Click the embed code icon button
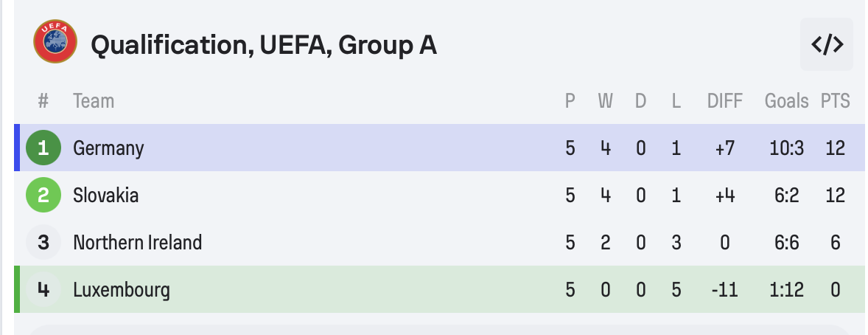 click(x=827, y=45)
